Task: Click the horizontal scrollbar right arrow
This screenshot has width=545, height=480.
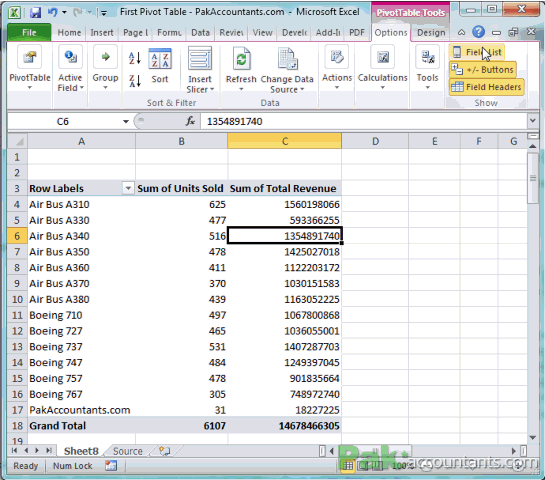Action: pos(514,451)
